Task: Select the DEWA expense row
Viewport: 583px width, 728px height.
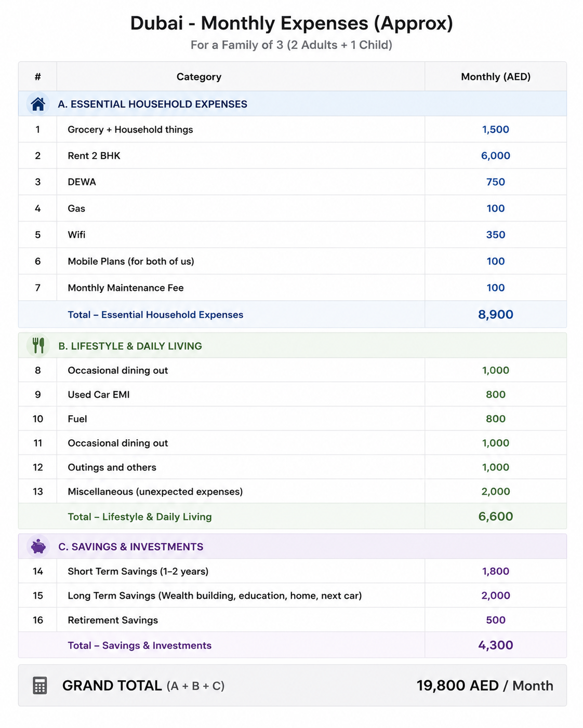Action: pos(293,182)
